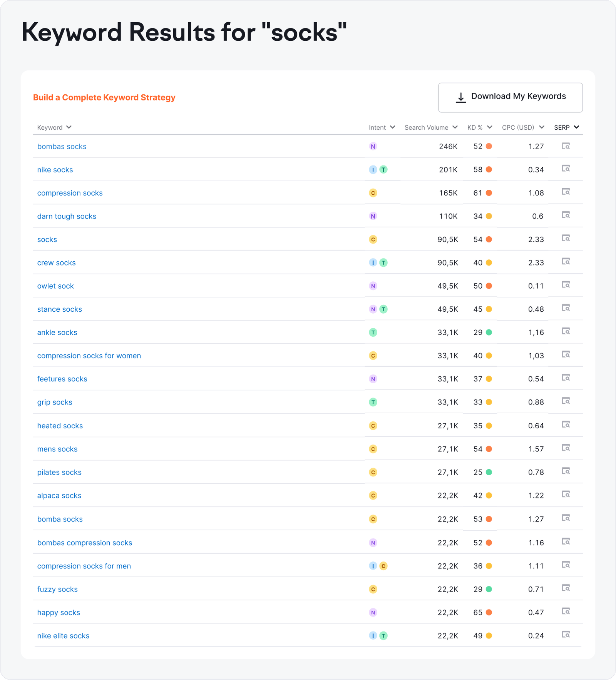Click the darn tough socks keyword link
Viewport: 616px width, 680px height.
point(67,216)
